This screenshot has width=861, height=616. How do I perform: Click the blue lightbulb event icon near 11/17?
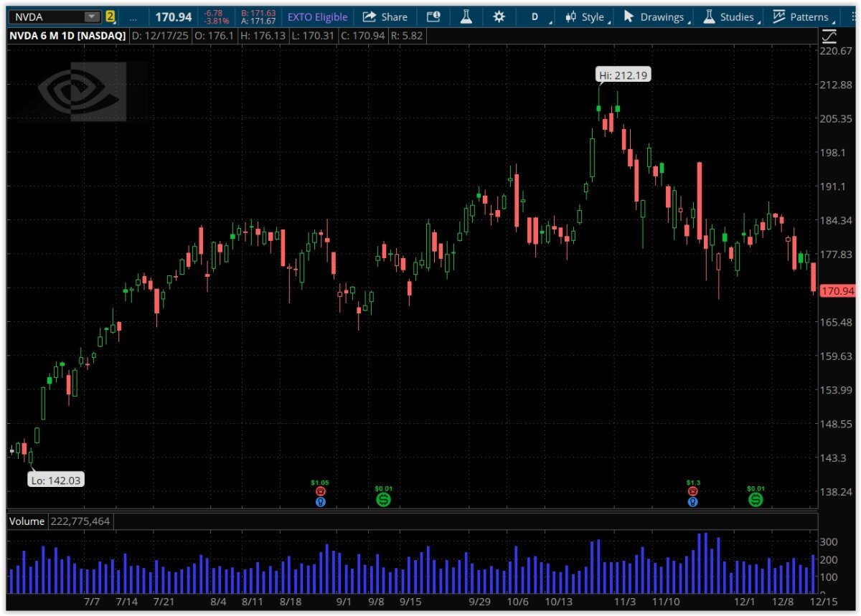click(692, 502)
